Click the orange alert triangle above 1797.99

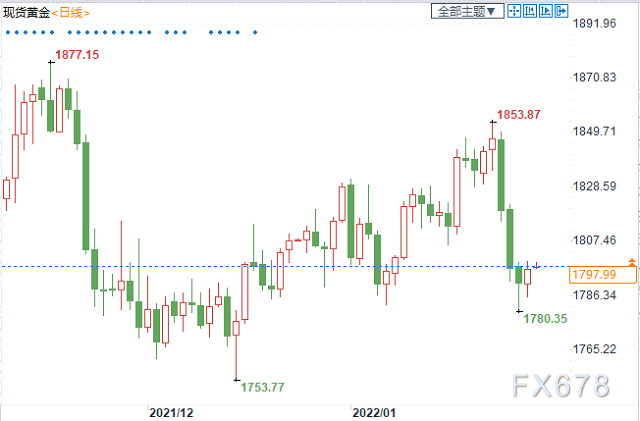632,263
